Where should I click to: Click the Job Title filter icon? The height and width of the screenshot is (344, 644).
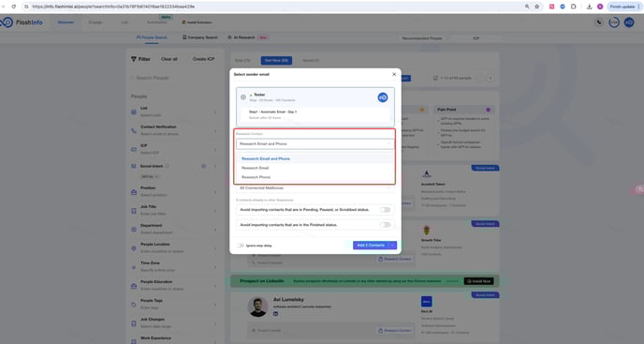coord(134,211)
